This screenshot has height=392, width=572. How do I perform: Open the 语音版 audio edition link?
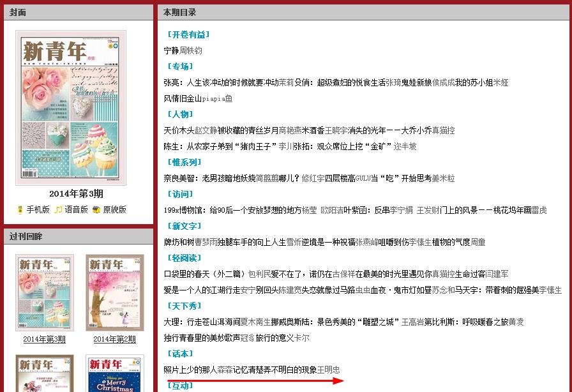(x=76, y=209)
